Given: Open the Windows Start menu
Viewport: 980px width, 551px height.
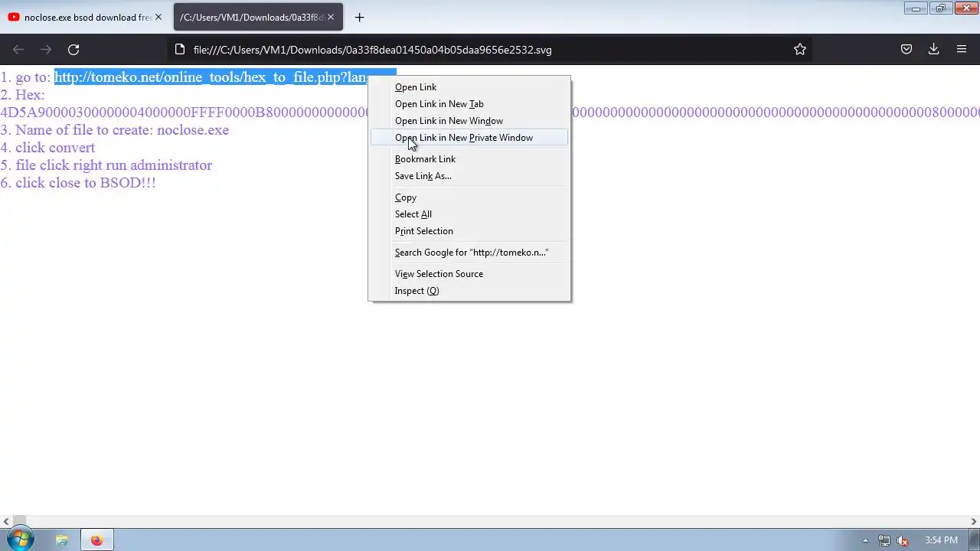Looking at the screenshot, I should point(20,540).
